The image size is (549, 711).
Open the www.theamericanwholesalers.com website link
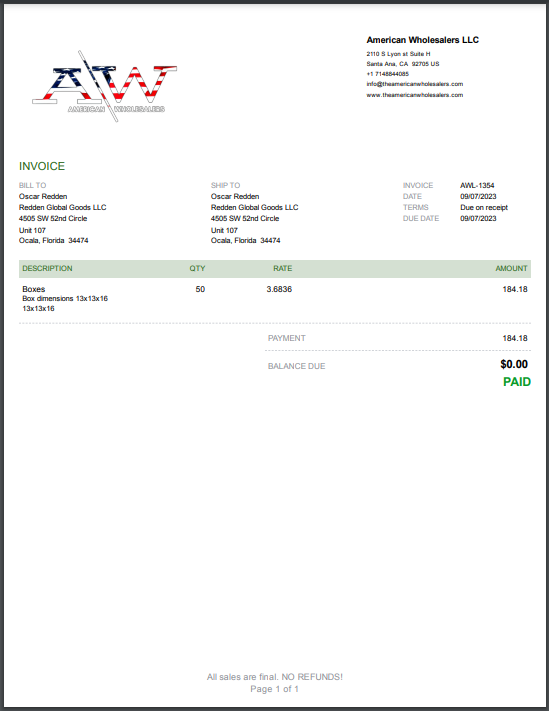click(x=415, y=95)
